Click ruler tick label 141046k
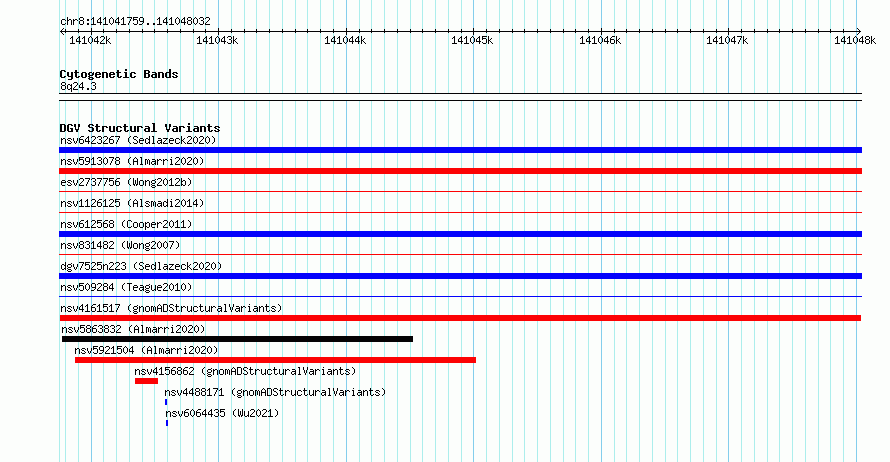The image size is (890, 462). 600,40
